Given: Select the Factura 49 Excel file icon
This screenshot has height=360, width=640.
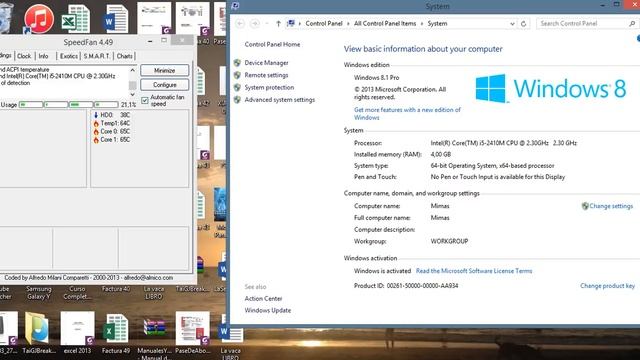Looking at the screenshot, I should [116, 328].
